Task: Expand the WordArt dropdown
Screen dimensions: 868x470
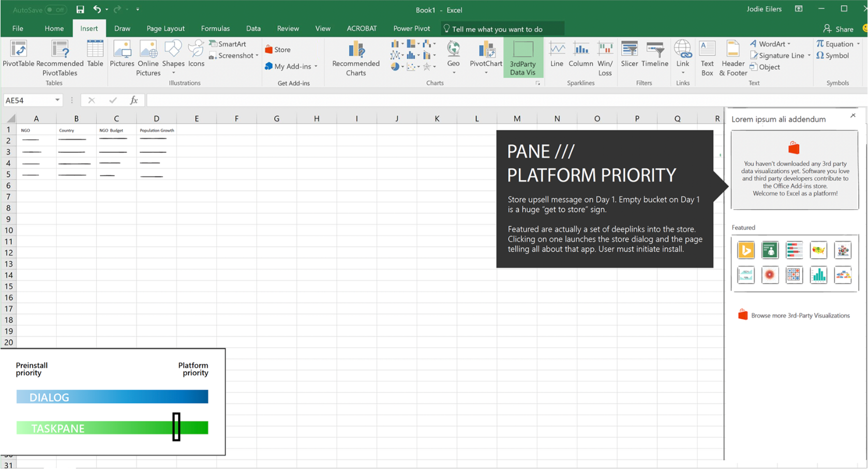Action: point(789,44)
